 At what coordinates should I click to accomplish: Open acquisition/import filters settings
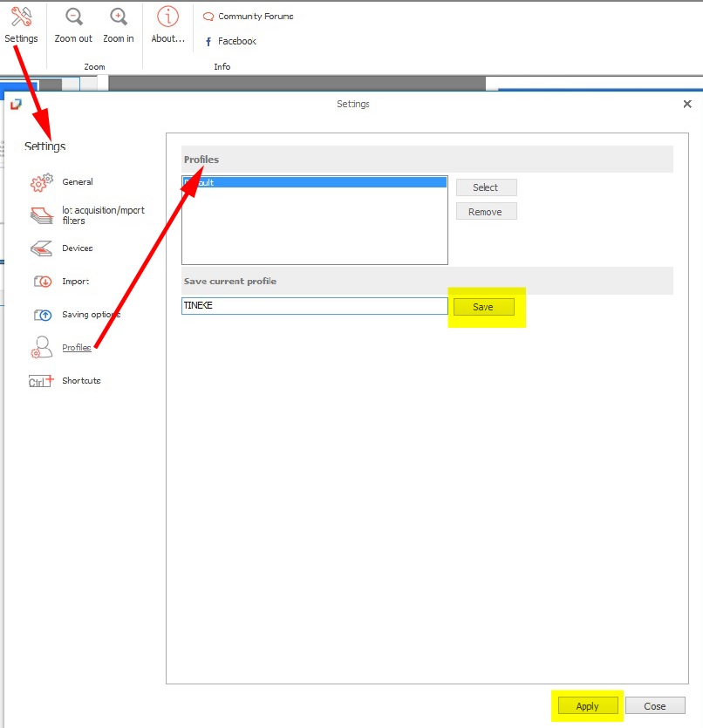click(x=103, y=215)
